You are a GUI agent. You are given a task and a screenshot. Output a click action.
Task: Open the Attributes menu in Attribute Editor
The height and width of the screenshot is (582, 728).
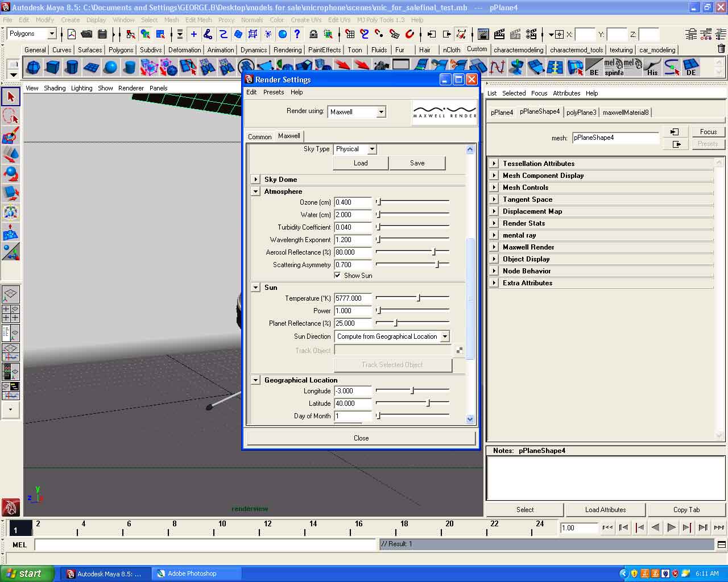click(x=566, y=93)
